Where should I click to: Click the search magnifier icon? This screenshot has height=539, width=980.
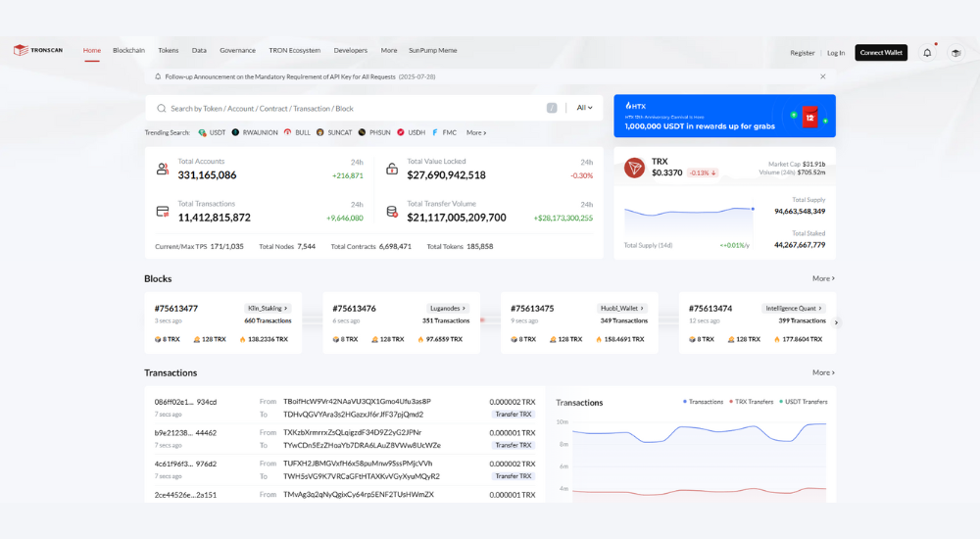click(x=162, y=108)
